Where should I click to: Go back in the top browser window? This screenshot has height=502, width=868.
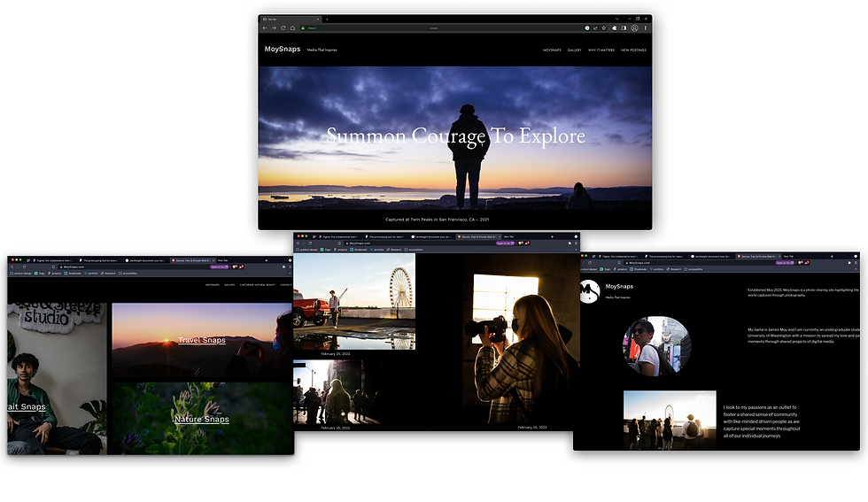(265, 27)
